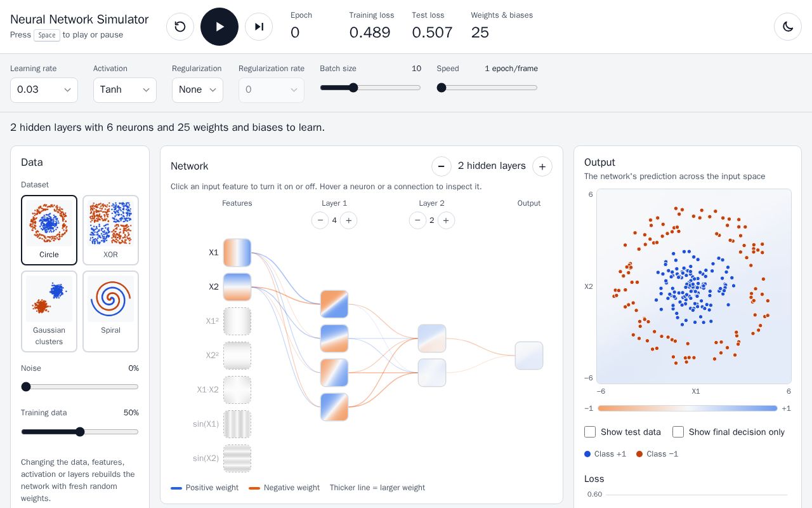Image resolution: width=812 pixels, height=508 pixels.
Task: Click the Noise slider
Action: click(x=80, y=387)
